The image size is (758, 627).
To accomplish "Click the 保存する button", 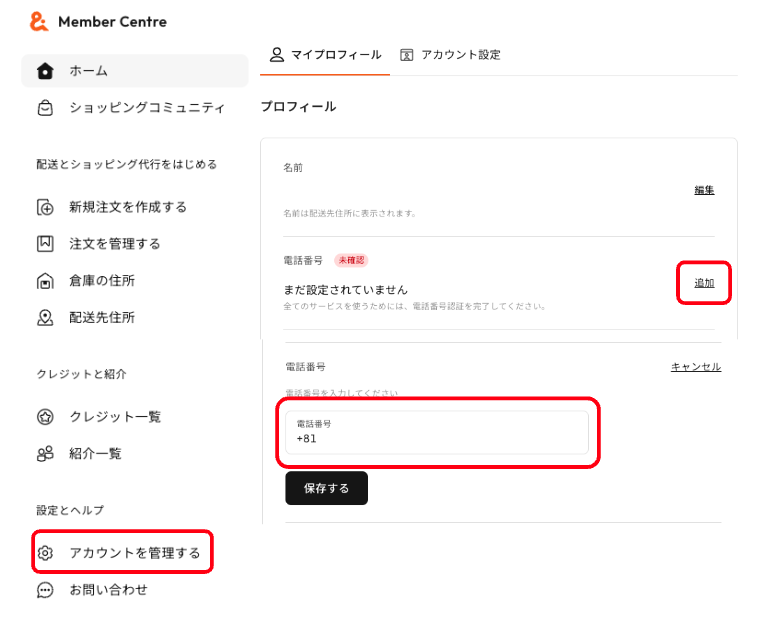I will pyautogui.click(x=326, y=488).
